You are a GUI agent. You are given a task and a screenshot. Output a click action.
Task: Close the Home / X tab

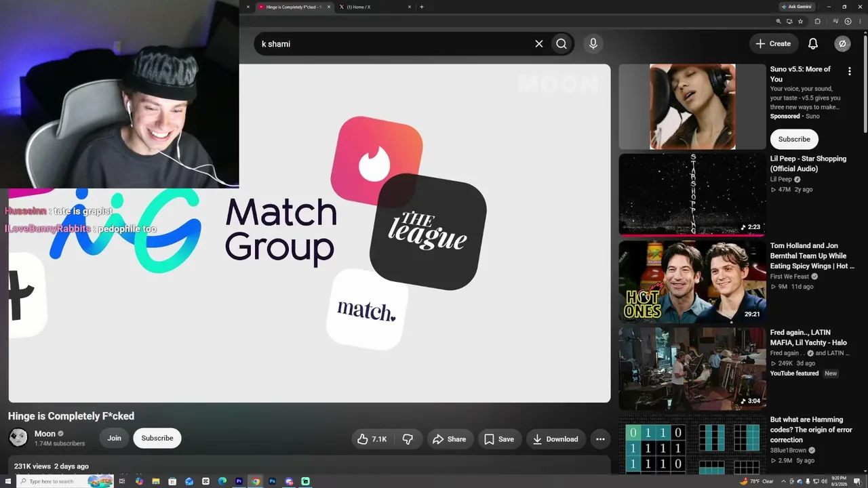point(410,7)
